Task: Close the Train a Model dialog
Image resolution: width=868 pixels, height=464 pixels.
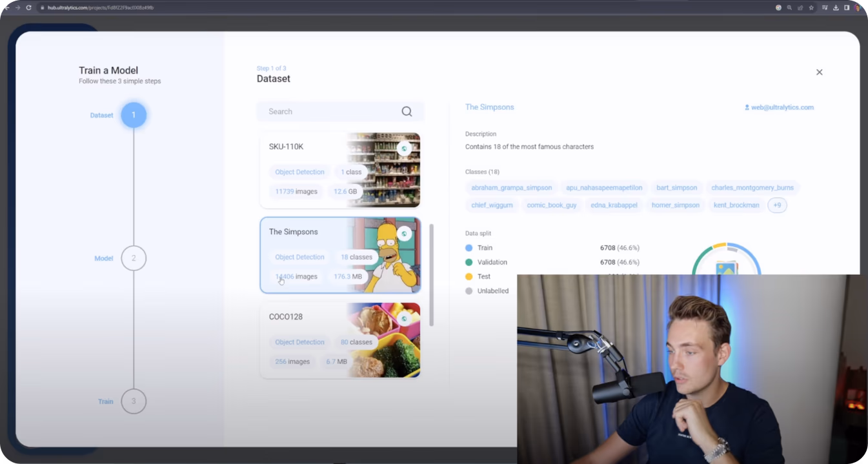Action: click(819, 72)
